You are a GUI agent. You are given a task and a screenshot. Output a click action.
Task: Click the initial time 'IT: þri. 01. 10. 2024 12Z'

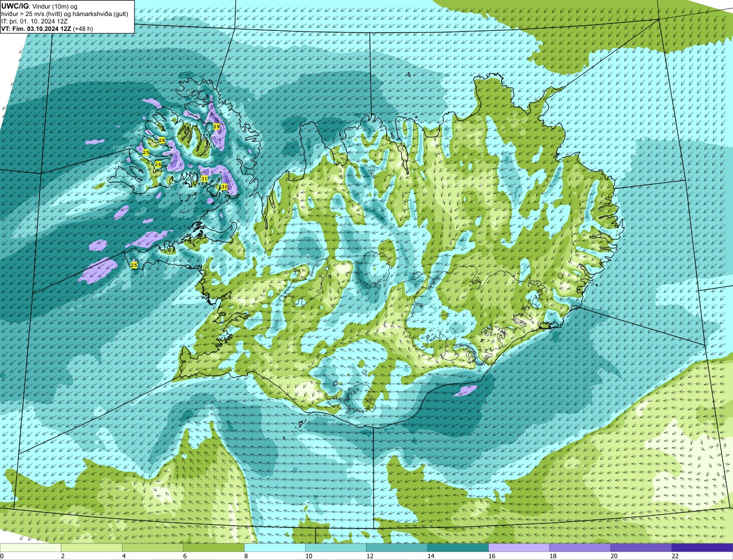pyautogui.click(x=35, y=21)
